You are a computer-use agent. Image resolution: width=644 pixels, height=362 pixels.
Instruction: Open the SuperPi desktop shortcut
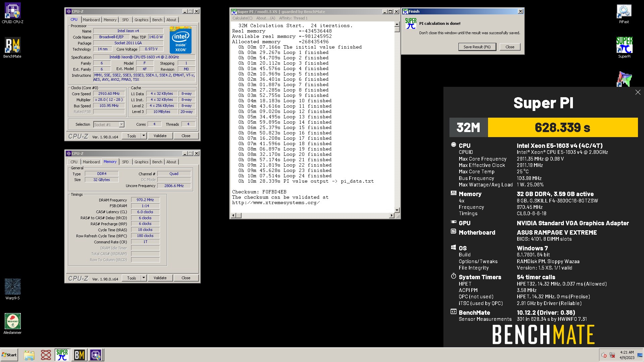pyautogui.click(x=624, y=48)
